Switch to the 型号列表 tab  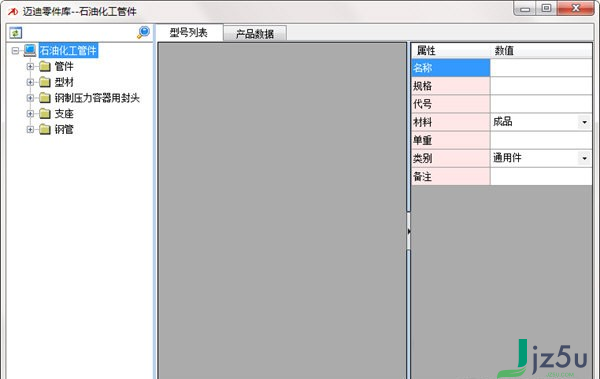point(189,33)
